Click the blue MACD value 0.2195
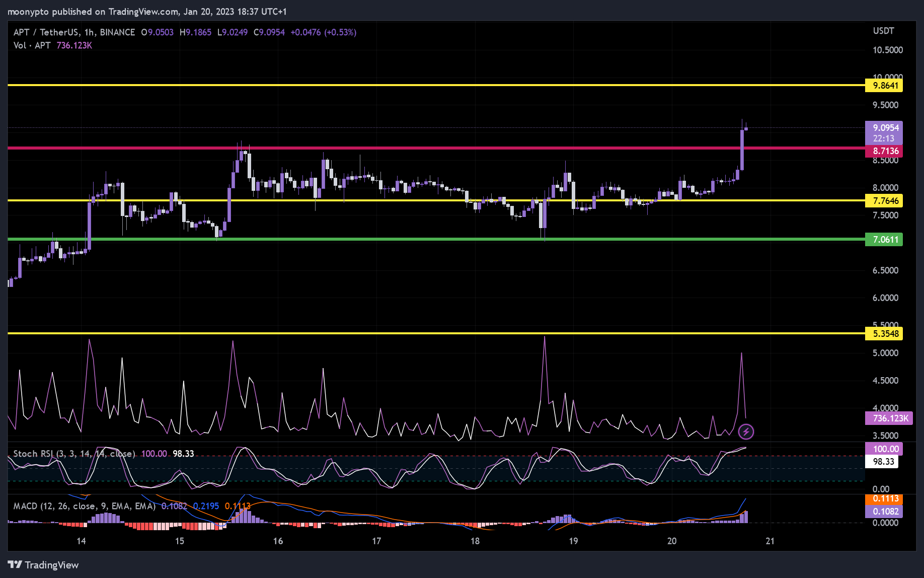 pyautogui.click(x=206, y=506)
